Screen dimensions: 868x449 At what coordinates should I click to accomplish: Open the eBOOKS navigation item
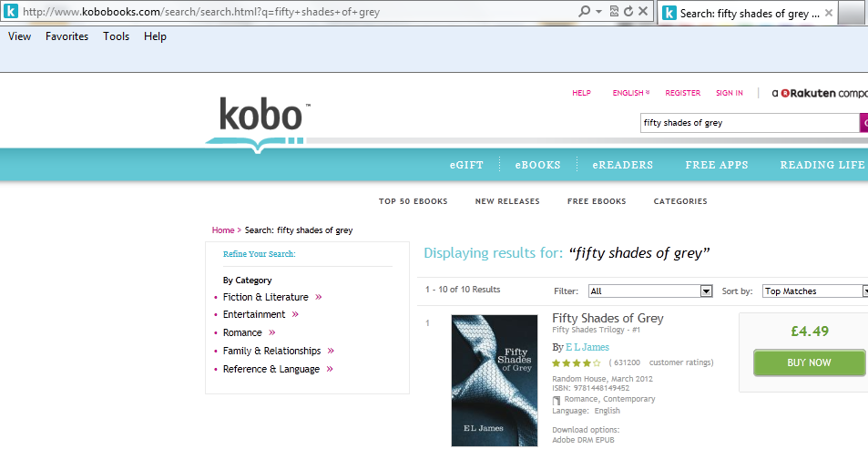(537, 165)
